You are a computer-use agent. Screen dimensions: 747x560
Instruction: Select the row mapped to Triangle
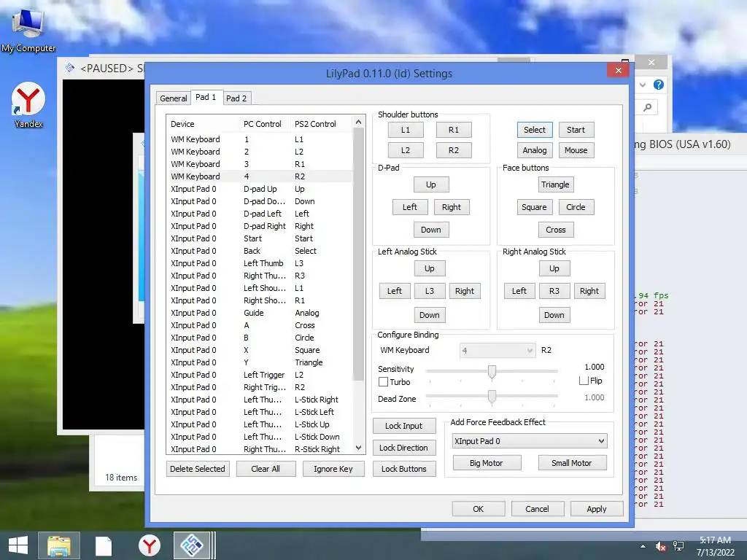(x=260, y=362)
